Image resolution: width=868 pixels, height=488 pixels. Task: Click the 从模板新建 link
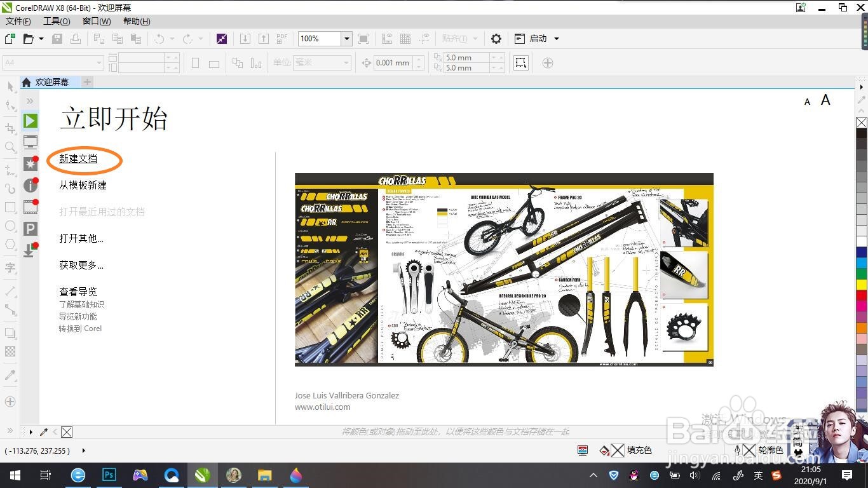(x=83, y=185)
